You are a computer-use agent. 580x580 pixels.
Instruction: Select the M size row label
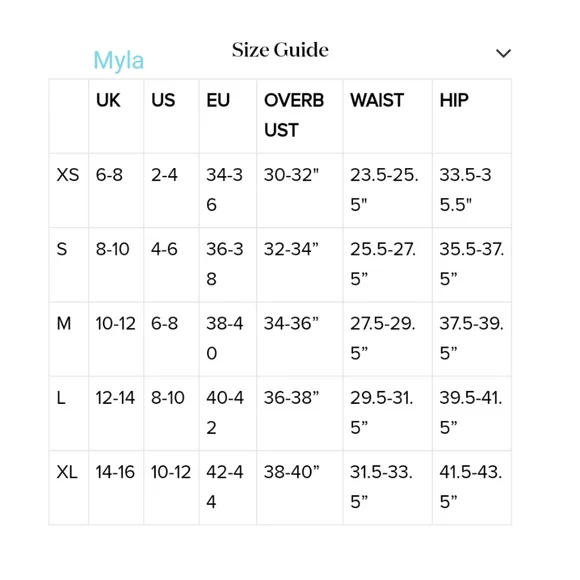click(x=64, y=324)
